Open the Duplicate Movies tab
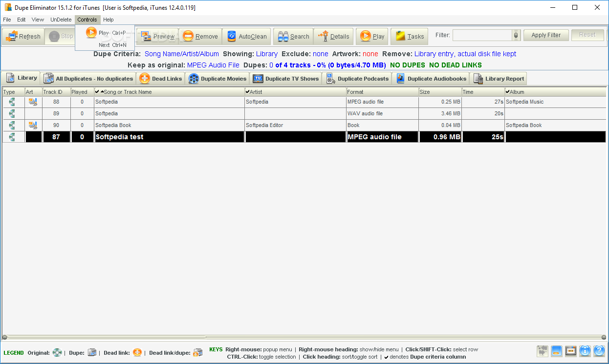The width and height of the screenshot is (609, 364). [217, 78]
